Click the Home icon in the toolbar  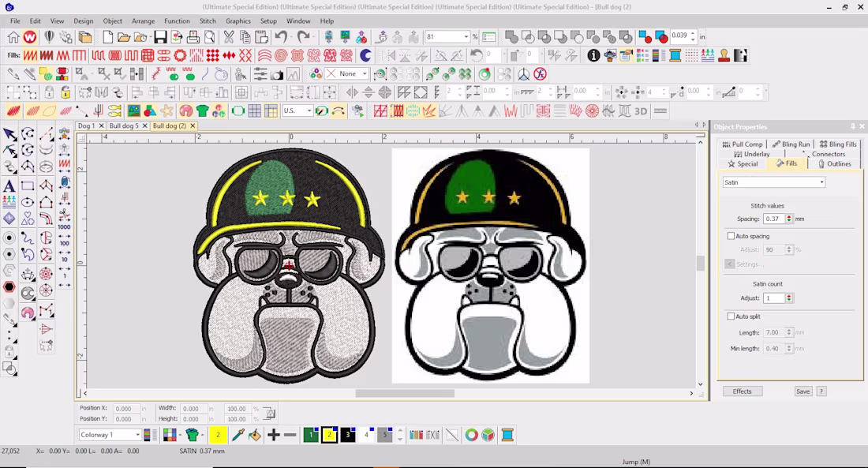pos(13,37)
